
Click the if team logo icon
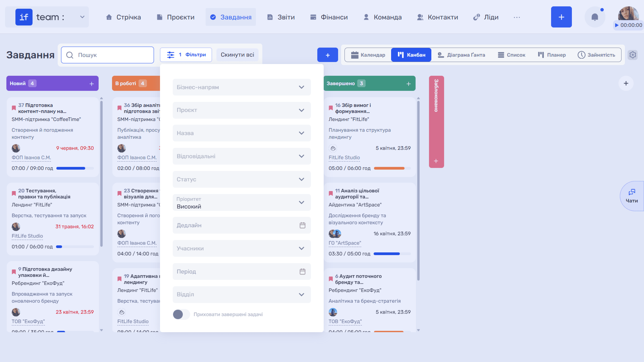pyautogui.click(x=24, y=17)
